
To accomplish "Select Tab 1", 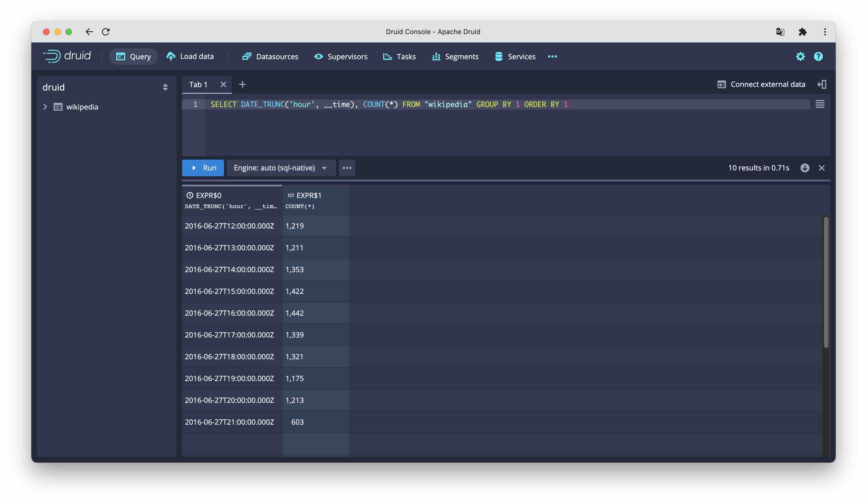I will [199, 84].
